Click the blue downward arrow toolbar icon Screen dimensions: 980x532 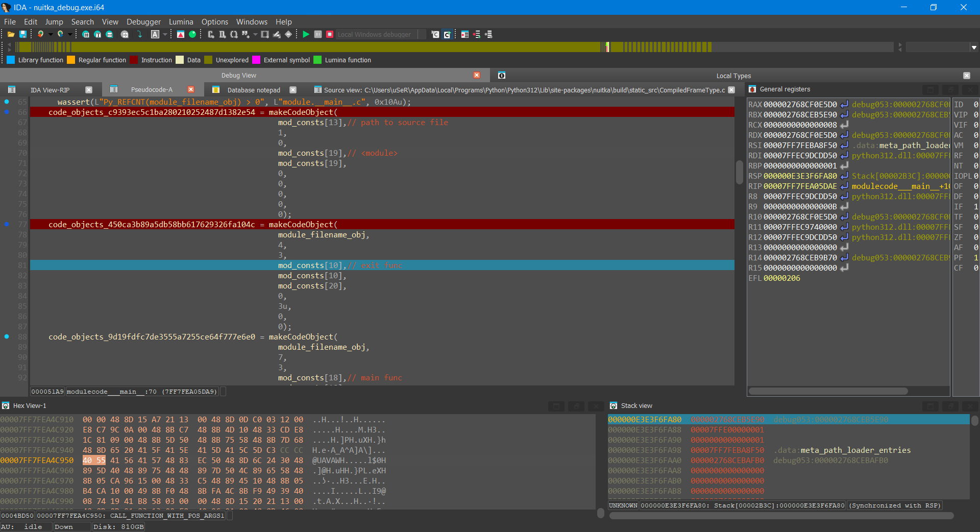[x=139, y=34]
